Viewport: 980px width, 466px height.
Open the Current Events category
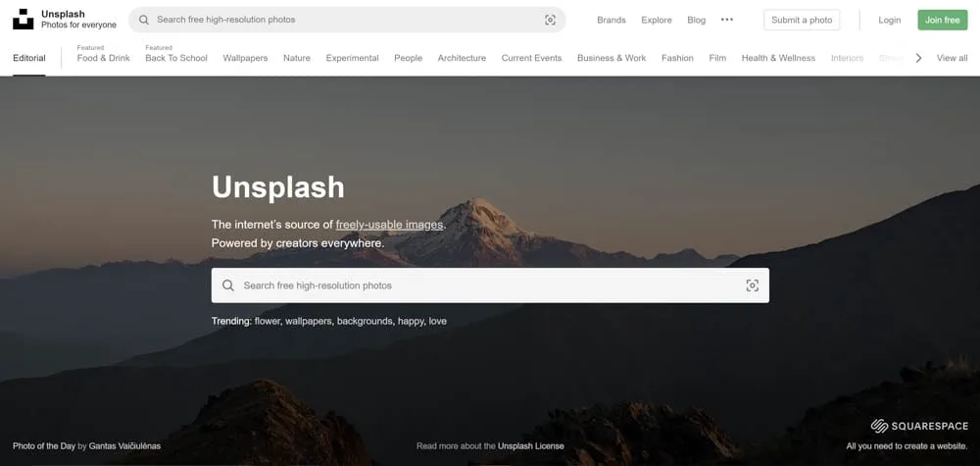tap(531, 58)
